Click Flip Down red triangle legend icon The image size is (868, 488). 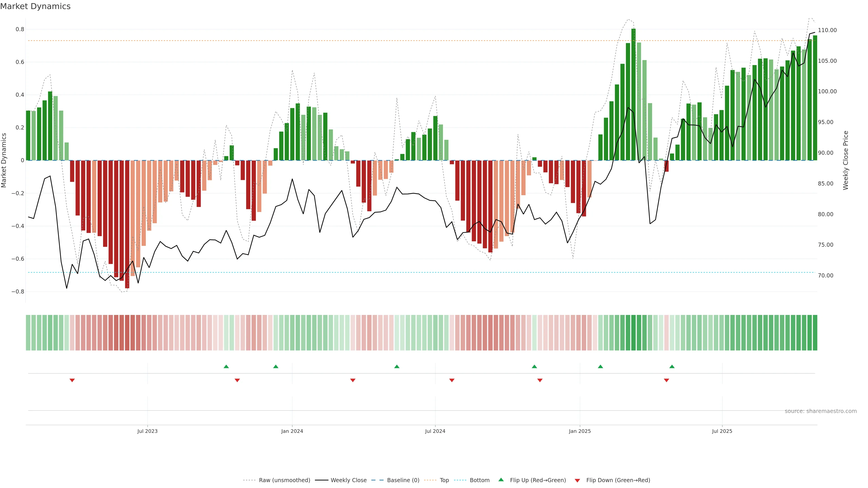pos(577,480)
